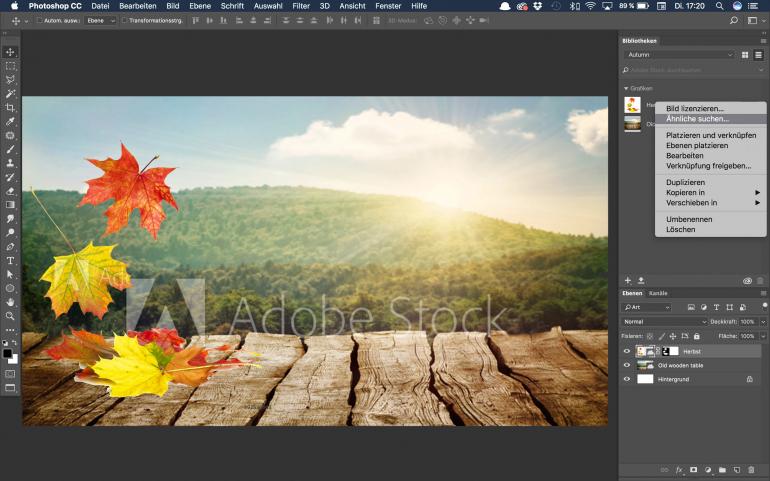Enable Autom. ausw. checkbox
Image resolution: width=770 pixels, height=481 pixels.
point(40,21)
